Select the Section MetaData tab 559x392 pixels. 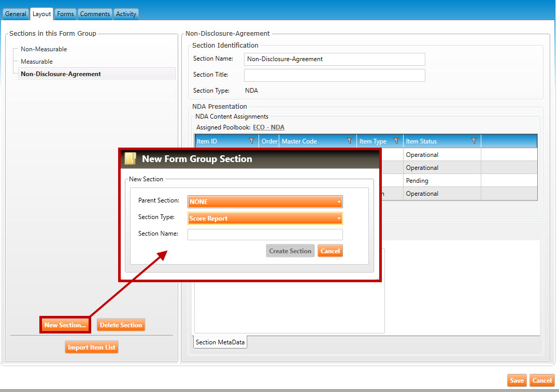click(220, 342)
